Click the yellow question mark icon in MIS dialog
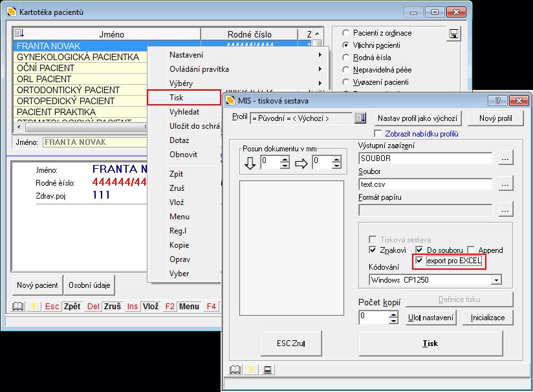 [251, 370]
